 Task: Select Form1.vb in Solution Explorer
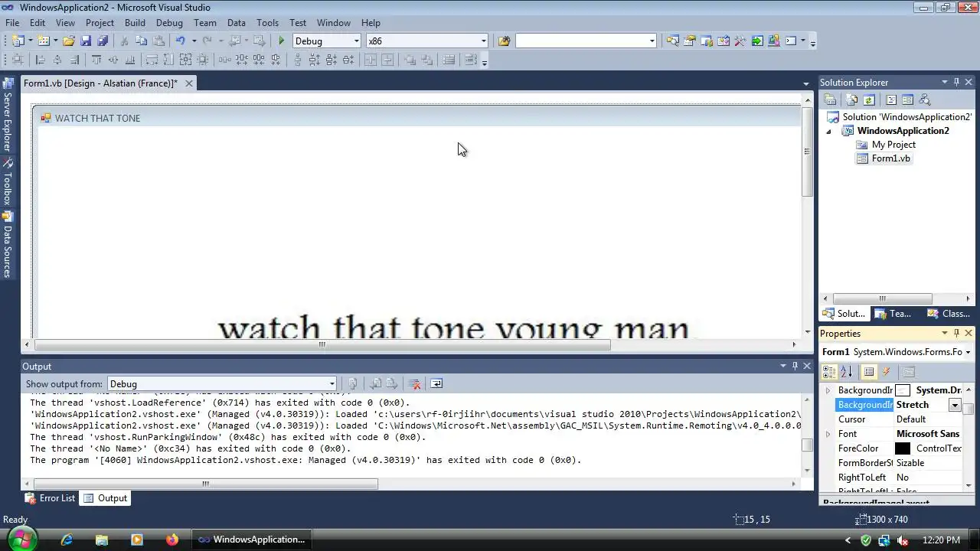click(890, 158)
